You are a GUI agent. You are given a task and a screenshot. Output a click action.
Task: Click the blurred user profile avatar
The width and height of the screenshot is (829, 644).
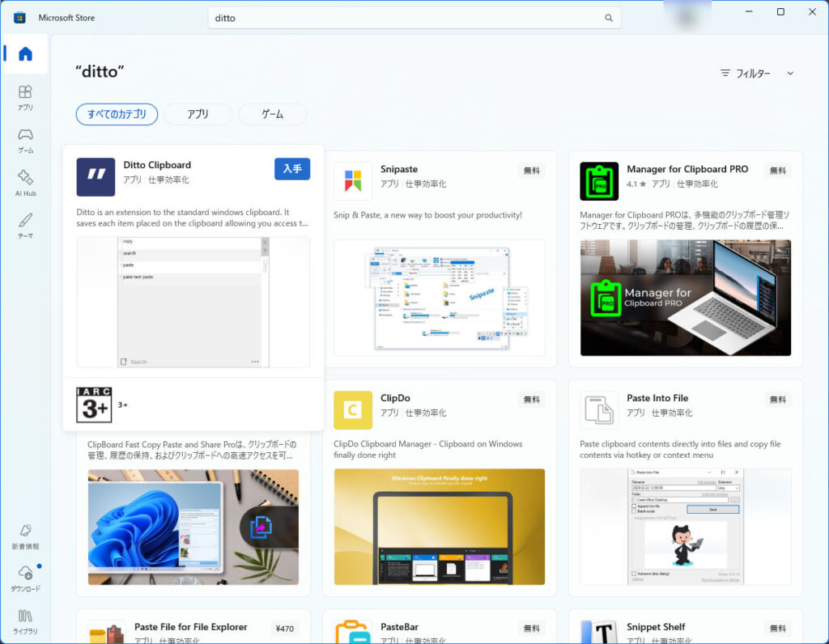point(687,16)
